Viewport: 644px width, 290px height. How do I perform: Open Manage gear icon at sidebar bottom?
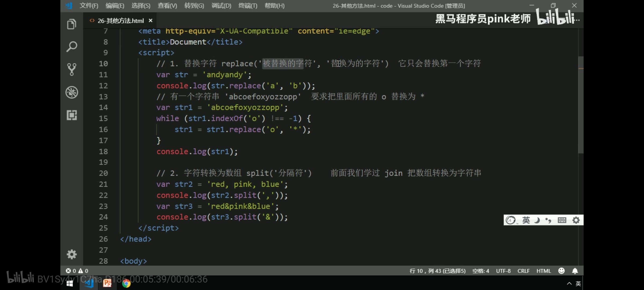[x=72, y=254]
